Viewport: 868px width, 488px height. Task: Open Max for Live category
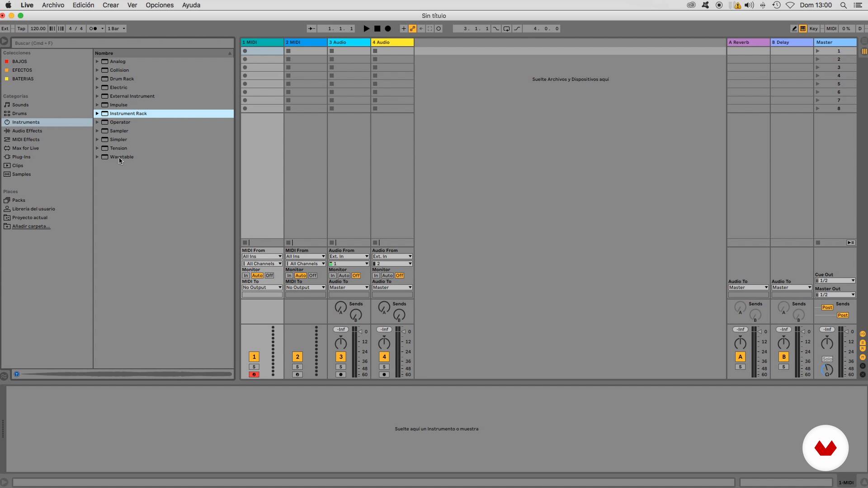pos(25,148)
